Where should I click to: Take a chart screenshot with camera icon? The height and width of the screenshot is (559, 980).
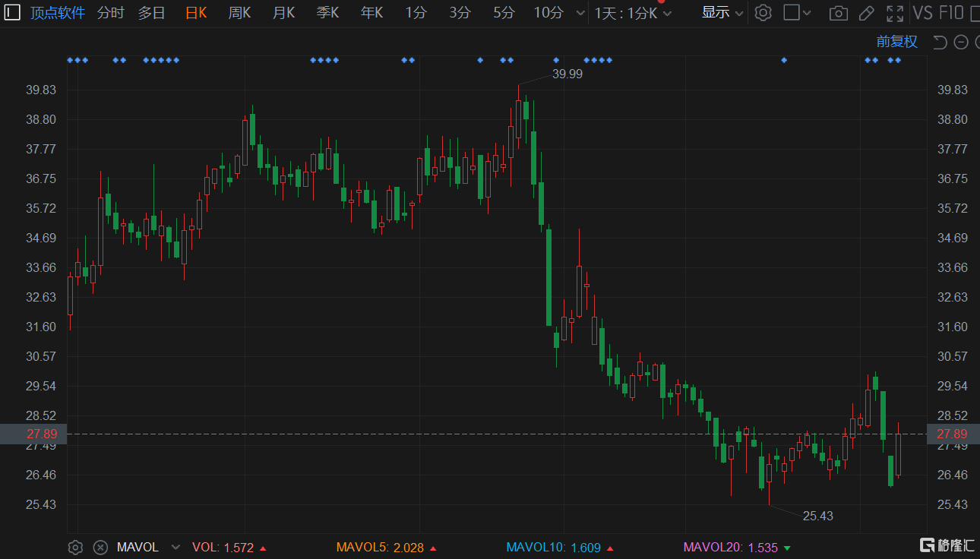(839, 13)
